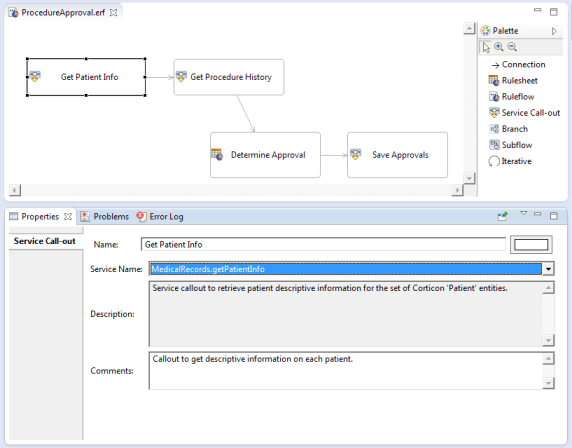Screen dimensions: 572x448
Task: Choose the Iterative palette tool
Action: [510, 161]
